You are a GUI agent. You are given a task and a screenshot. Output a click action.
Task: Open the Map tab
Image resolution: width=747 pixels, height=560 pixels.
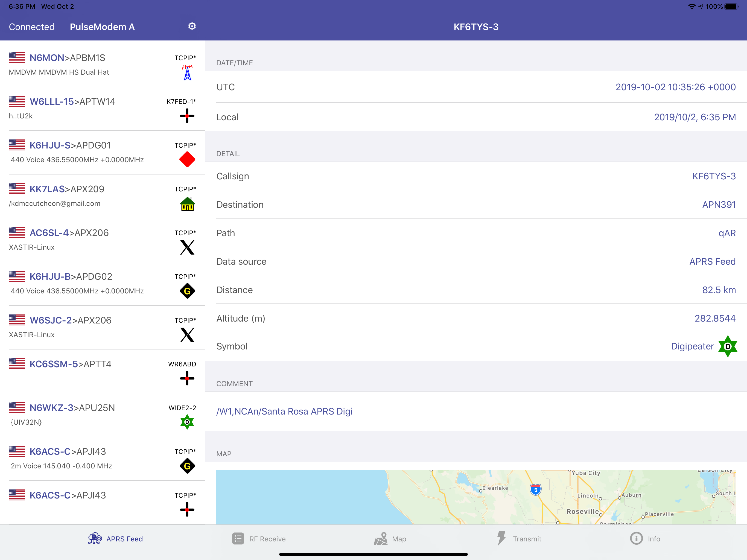[390, 539]
